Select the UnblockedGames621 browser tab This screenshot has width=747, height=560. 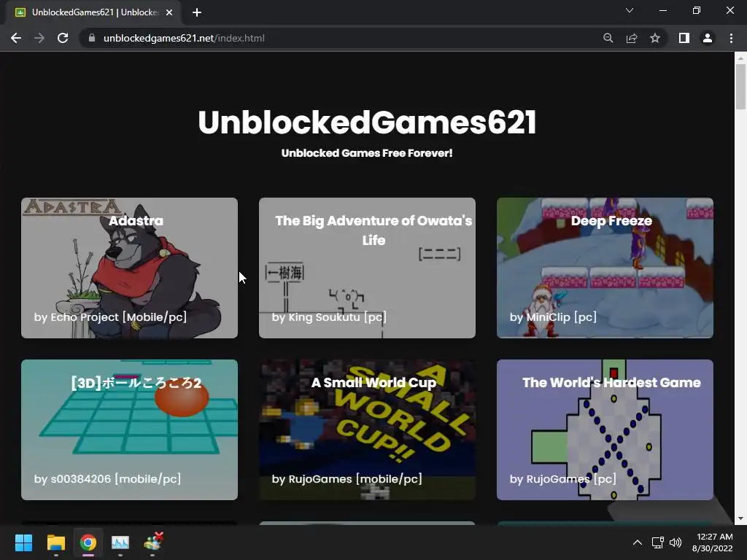click(93, 13)
